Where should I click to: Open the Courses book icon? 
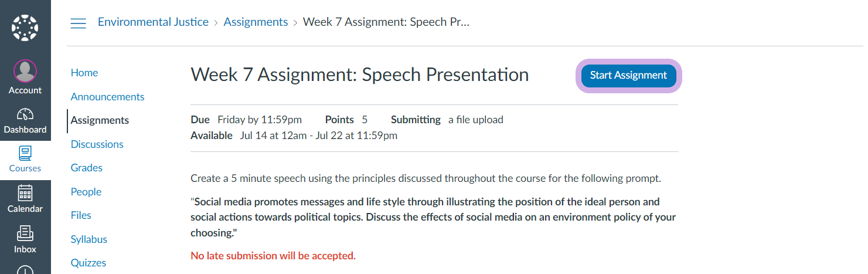tap(25, 154)
